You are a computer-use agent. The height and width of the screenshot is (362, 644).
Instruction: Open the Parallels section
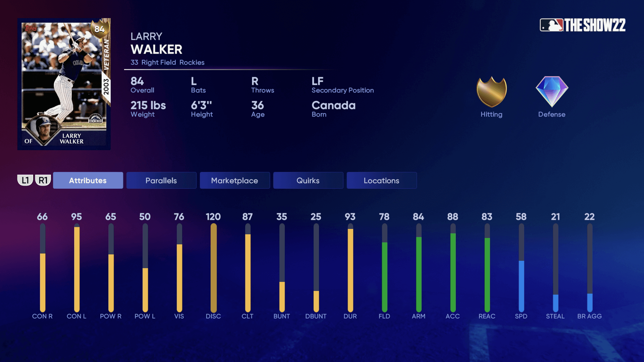[x=161, y=180]
